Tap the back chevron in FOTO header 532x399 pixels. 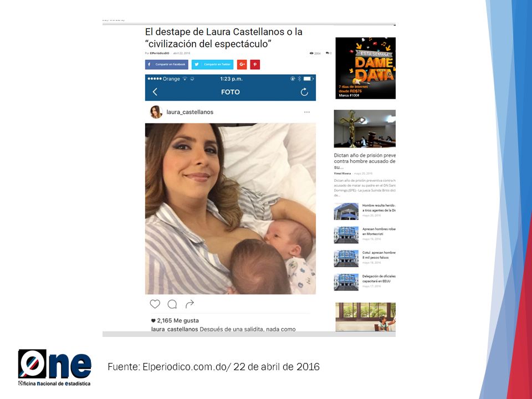[x=155, y=91]
